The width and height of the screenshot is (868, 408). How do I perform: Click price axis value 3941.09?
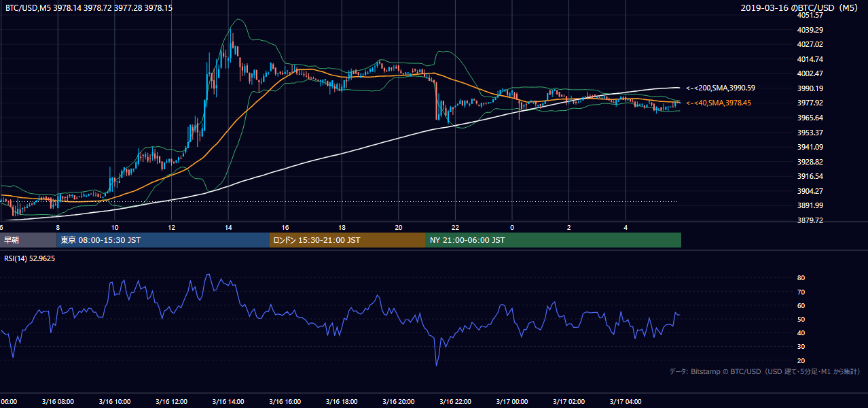(810, 147)
